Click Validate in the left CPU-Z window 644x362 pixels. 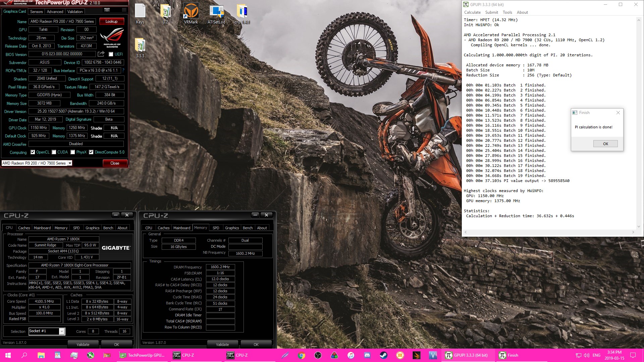click(x=83, y=344)
